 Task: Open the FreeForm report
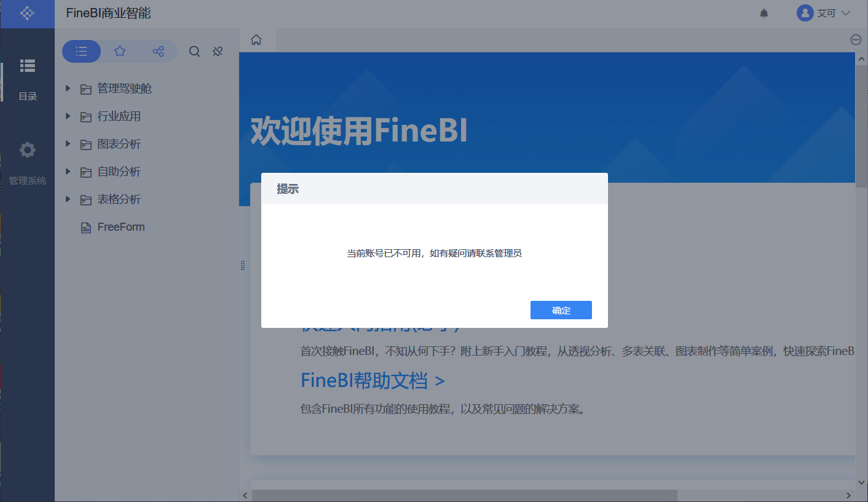pos(121,227)
